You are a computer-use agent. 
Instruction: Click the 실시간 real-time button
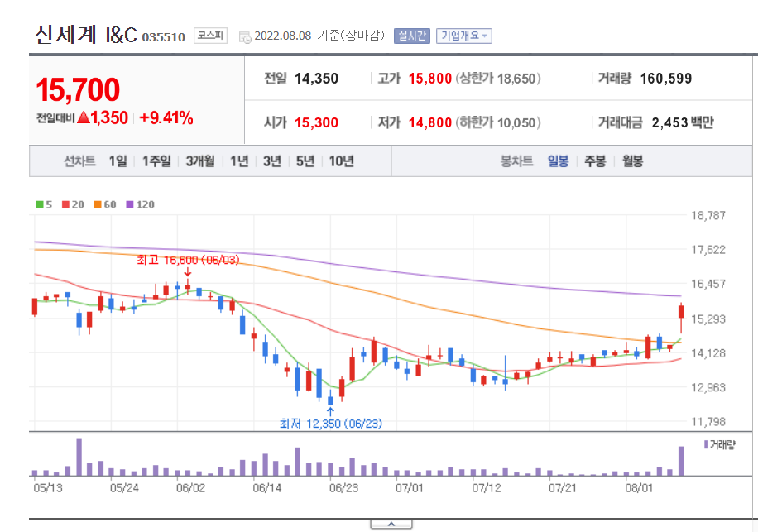click(412, 36)
